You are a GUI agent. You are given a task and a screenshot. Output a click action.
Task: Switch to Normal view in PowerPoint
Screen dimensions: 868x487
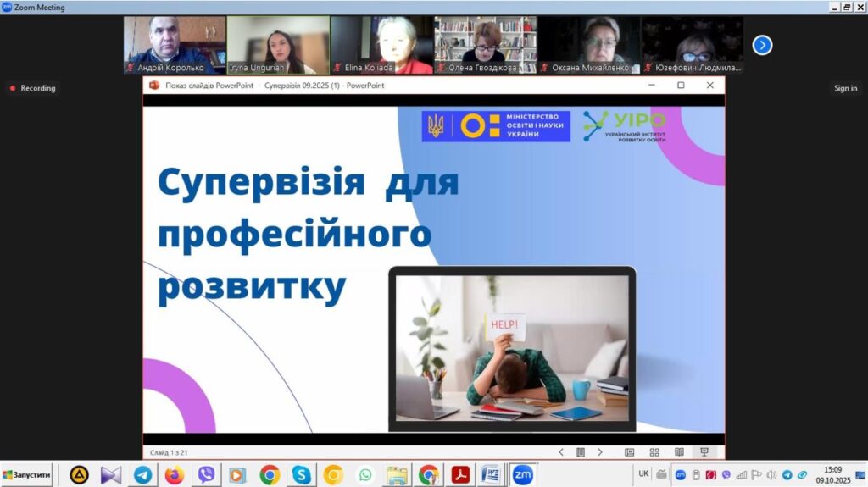coord(629,452)
